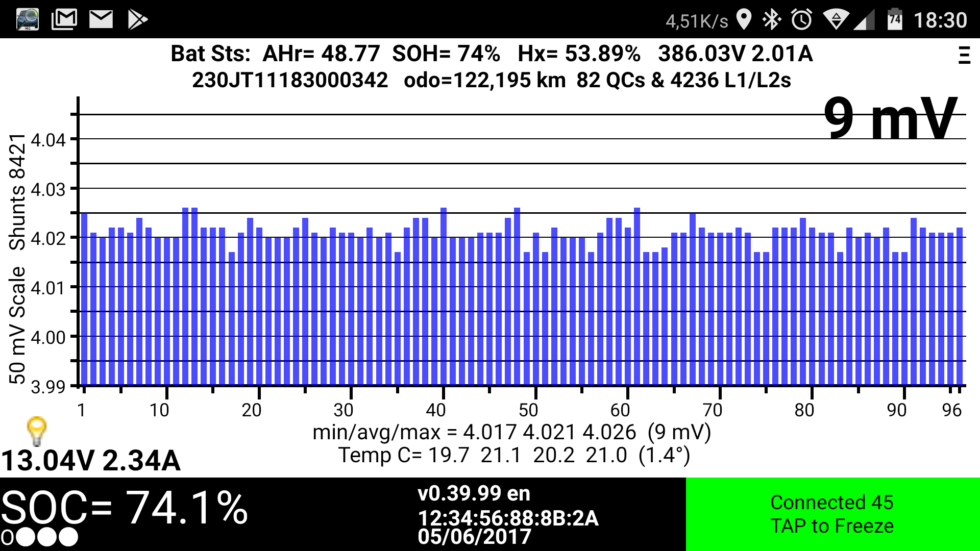Tap the yellow light bulb icon
This screenshot has height=551, width=980.
37,431
